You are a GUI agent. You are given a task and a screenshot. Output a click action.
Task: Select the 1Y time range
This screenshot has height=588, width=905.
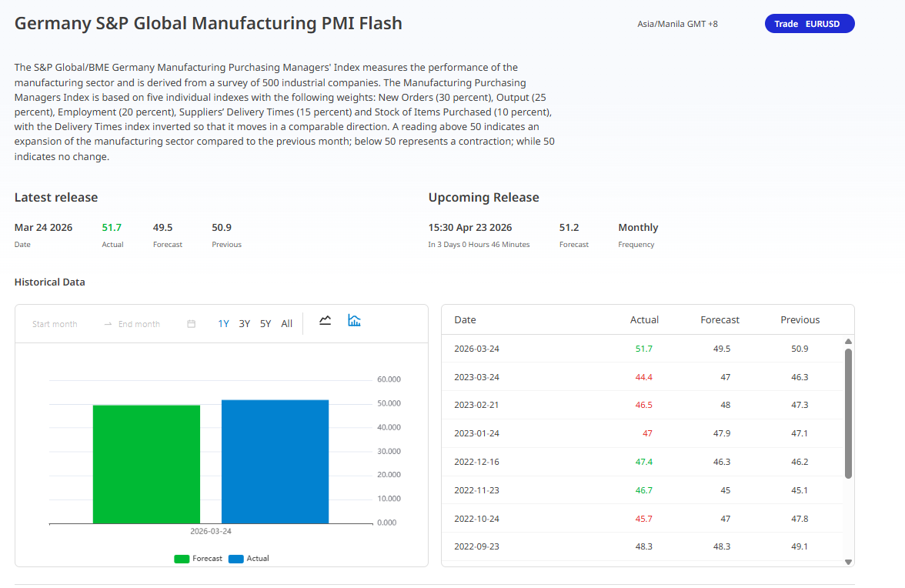[x=223, y=324]
